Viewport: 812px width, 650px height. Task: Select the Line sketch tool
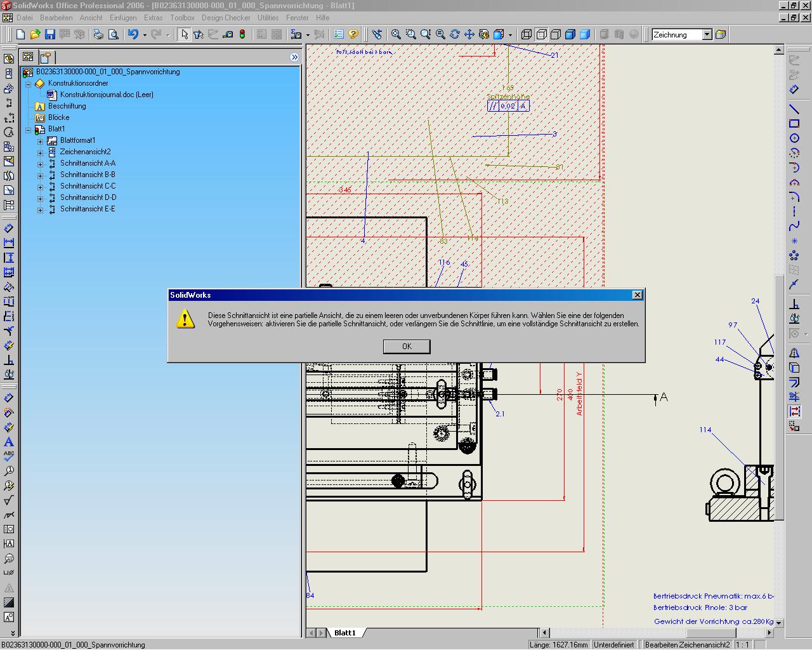[794, 109]
